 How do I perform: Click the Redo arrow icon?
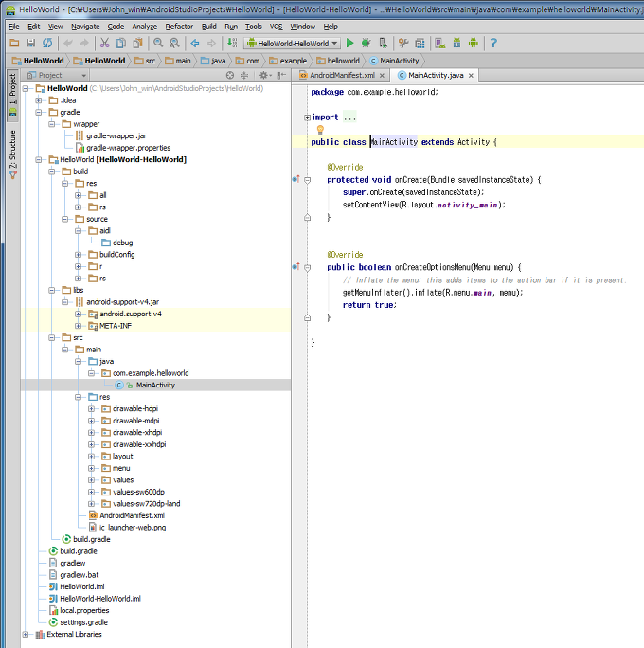click(84, 43)
